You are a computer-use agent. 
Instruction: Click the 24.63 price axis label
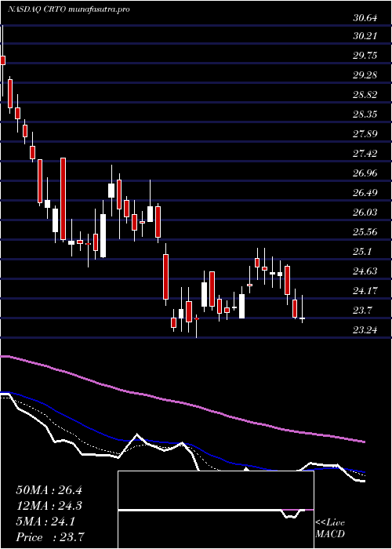click(365, 271)
